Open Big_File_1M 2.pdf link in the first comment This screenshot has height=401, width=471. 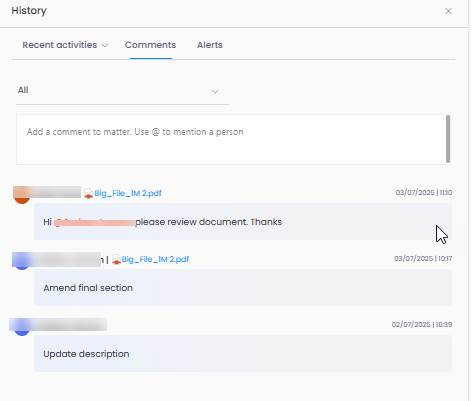(128, 193)
